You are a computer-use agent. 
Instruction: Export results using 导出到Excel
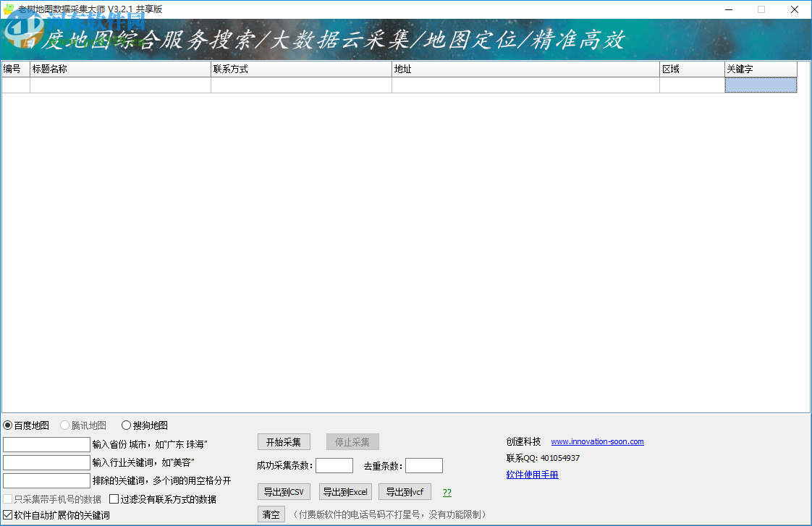pos(345,491)
